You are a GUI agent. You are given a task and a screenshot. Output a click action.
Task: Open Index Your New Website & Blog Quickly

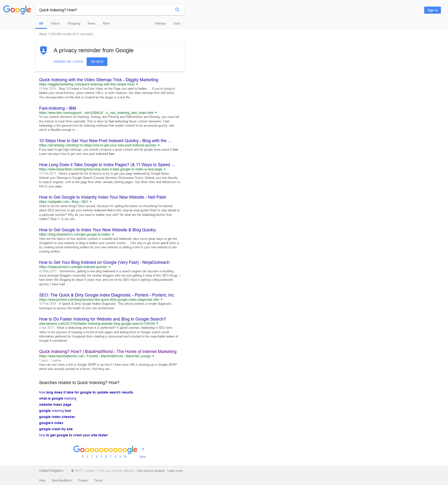coord(97,230)
